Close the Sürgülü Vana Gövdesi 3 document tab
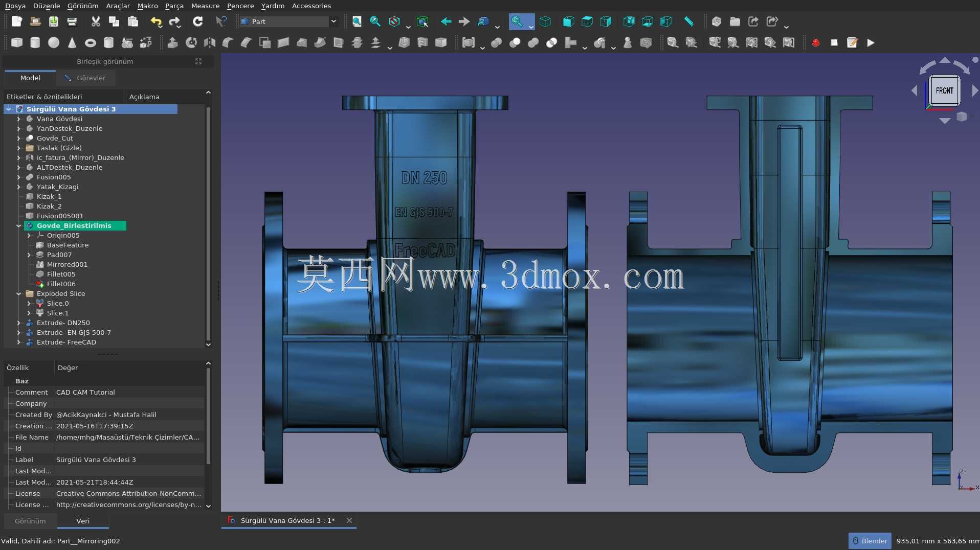This screenshot has height=550, width=980. point(349,520)
